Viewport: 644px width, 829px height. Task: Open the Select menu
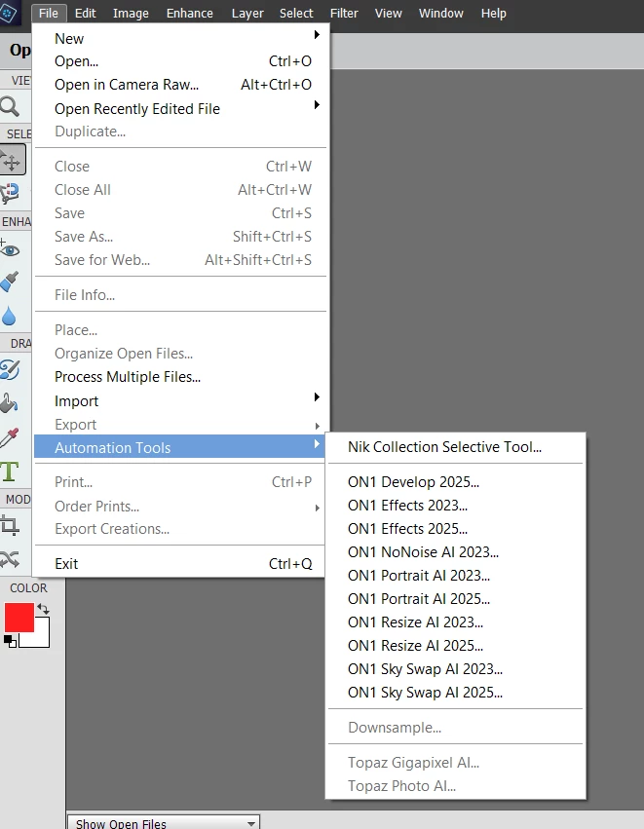click(296, 13)
